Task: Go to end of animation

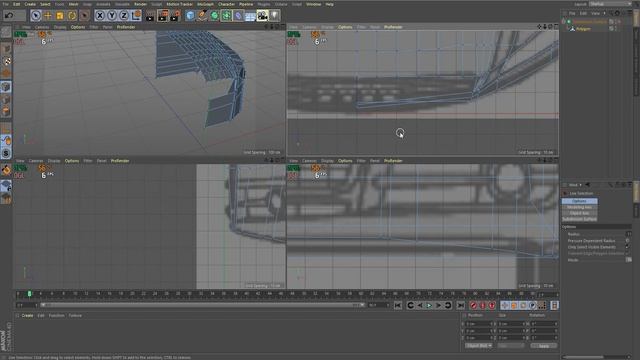Action: coord(461,305)
